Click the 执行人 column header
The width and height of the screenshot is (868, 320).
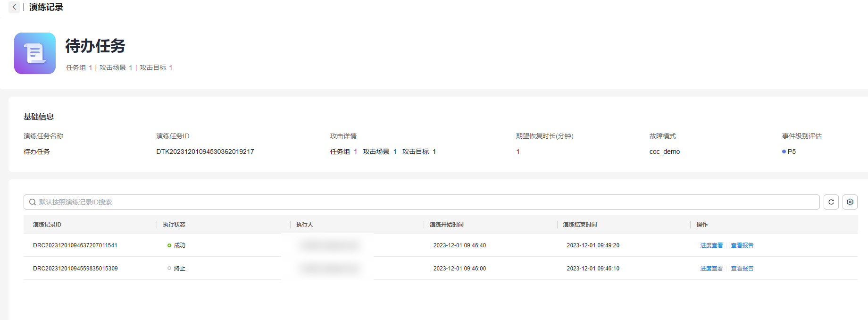click(x=304, y=225)
